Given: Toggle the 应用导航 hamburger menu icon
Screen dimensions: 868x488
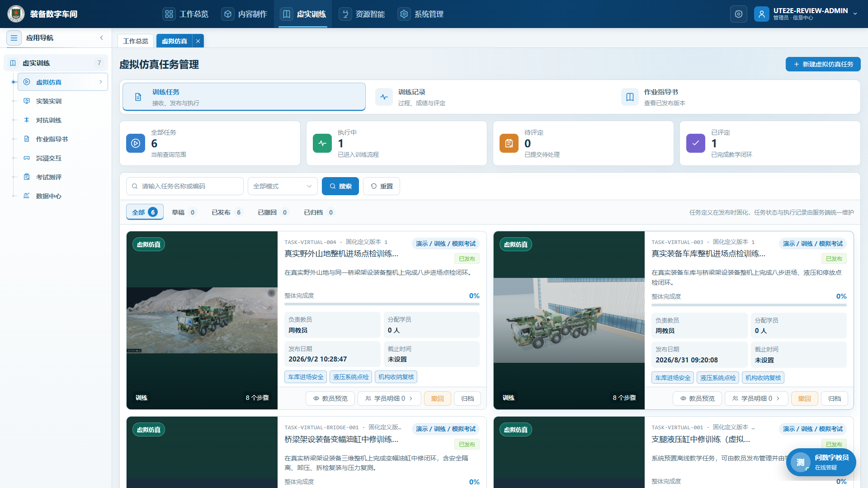Looking at the screenshot, I should pos(14,38).
